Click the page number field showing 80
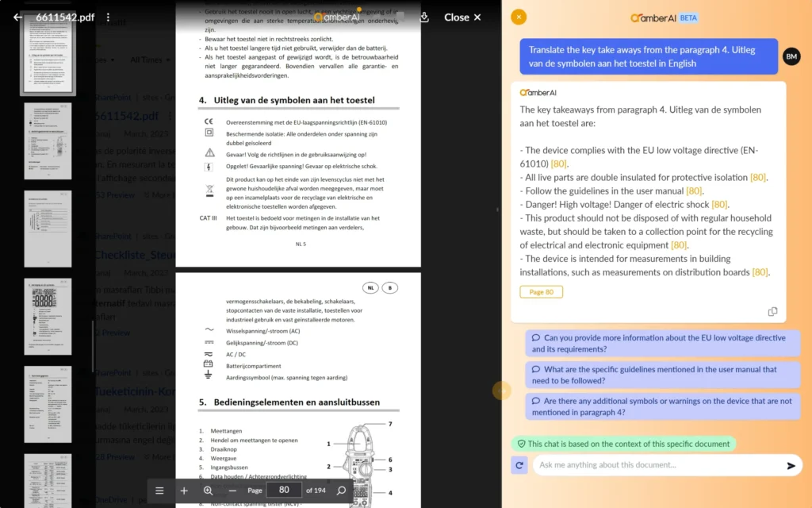Viewport: 812px width, 508px height. coord(284,491)
